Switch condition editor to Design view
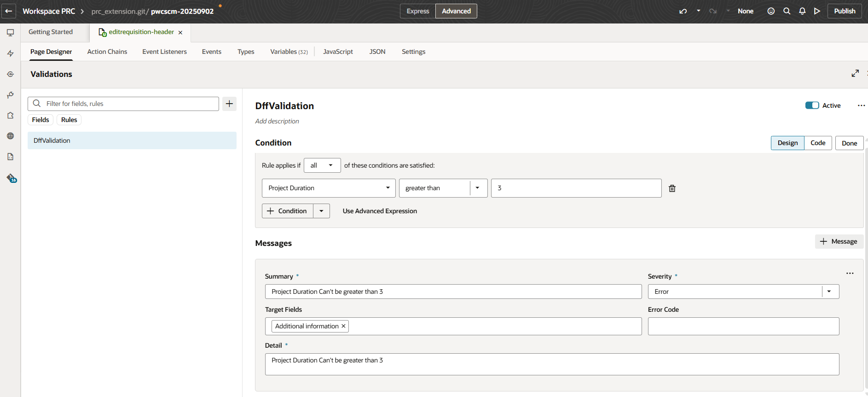Viewport: 868px width, 397px height. (787, 143)
